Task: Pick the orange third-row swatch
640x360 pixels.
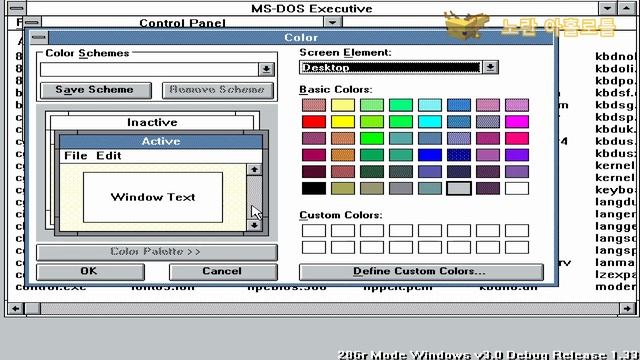Action: coord(342,138)
